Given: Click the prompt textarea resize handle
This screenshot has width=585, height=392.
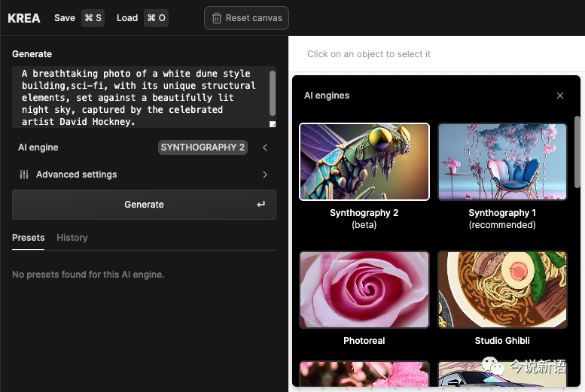Looking at the screenshot, I should click(273, 125).
